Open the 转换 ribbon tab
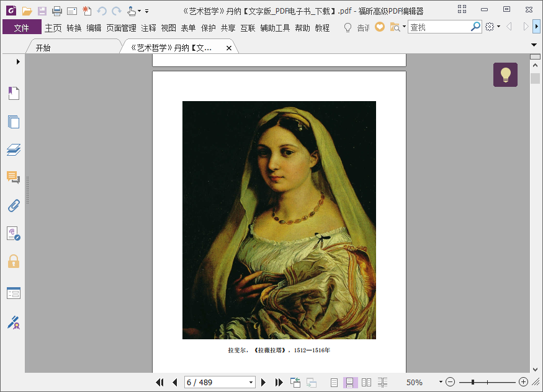Viewport: 543px width, 392px height. click(74, 28)
